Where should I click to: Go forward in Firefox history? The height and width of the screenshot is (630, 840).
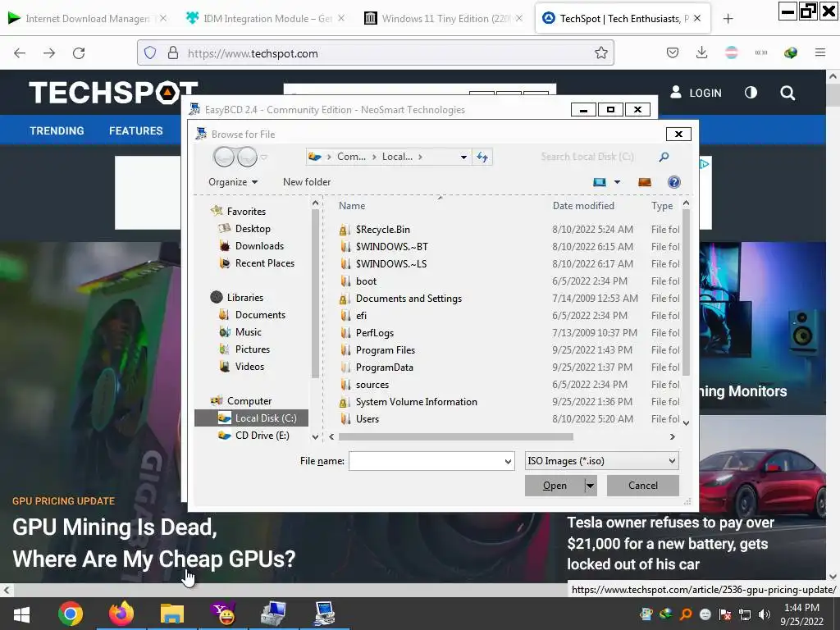point(49,52)
